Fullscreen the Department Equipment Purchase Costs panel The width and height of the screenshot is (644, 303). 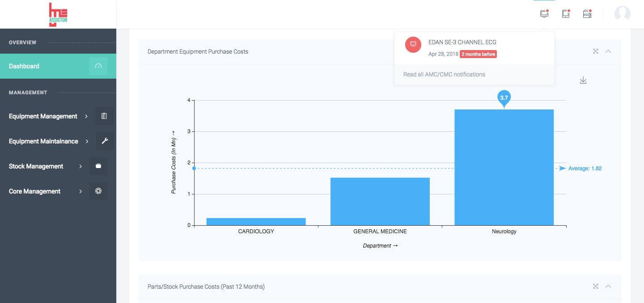pyautogui.click(x=596, y=51)
